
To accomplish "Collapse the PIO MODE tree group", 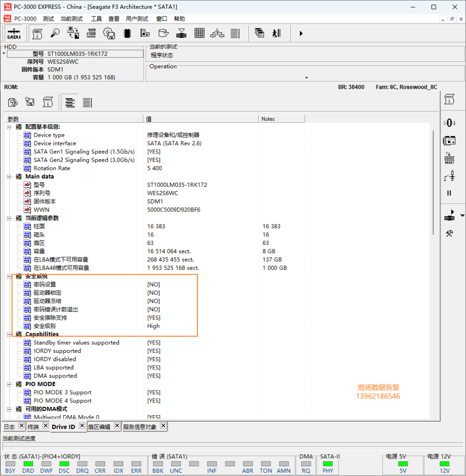I will (x=9, y=384).
